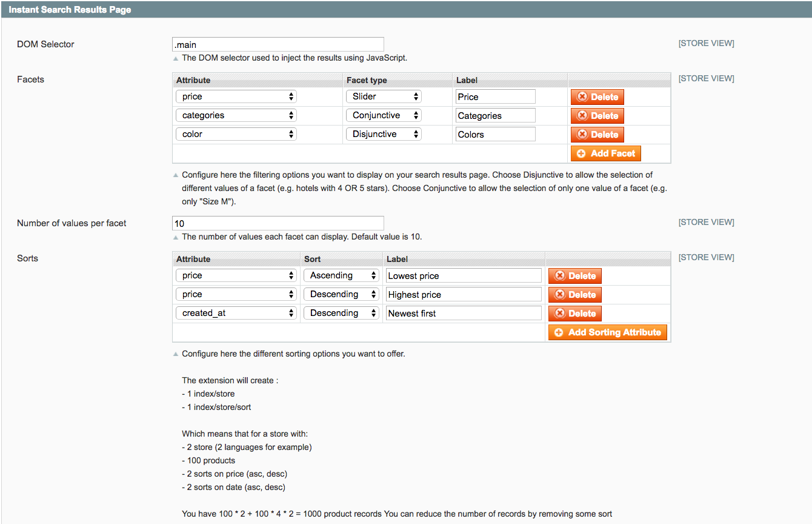This screenshot has width=812, height=524.
Task: Delete the price Slider facet row
Action: coord(597,96)
